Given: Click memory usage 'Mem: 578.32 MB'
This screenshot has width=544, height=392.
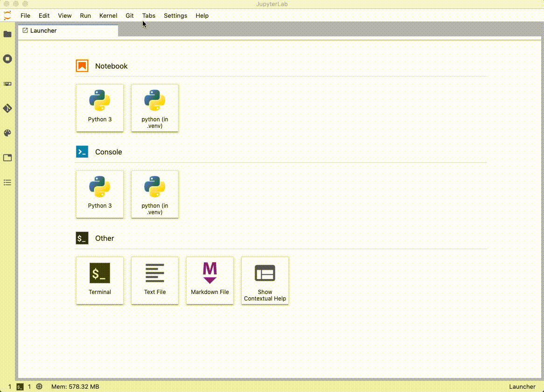Looking at the screenshot, I should click(75, 386).
